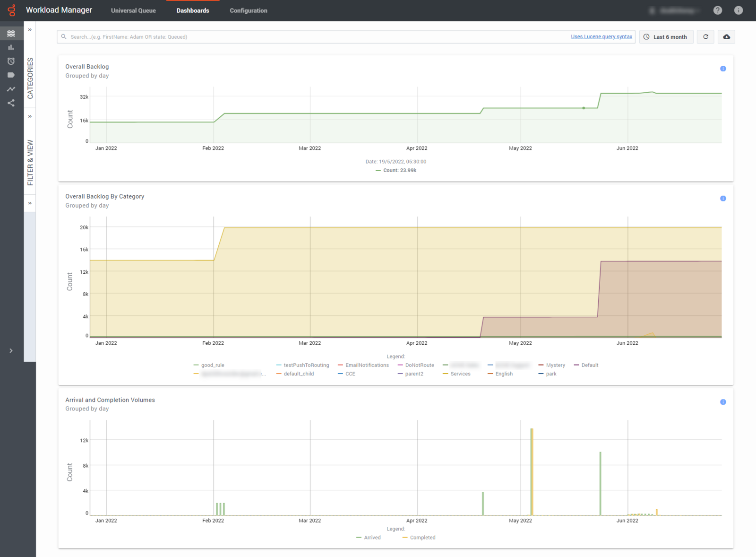Click the Arrival and Completion Volumes title
The image size is (756, 557).
pyautogui.click(x=110, y=400)
